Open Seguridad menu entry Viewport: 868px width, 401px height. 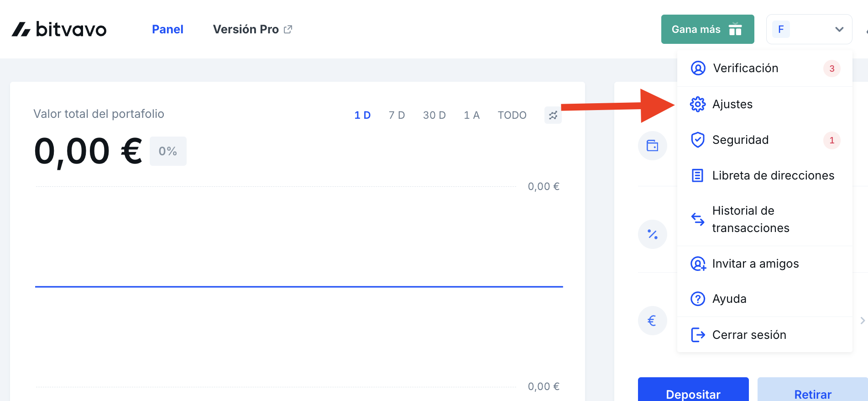coord(740,140)
